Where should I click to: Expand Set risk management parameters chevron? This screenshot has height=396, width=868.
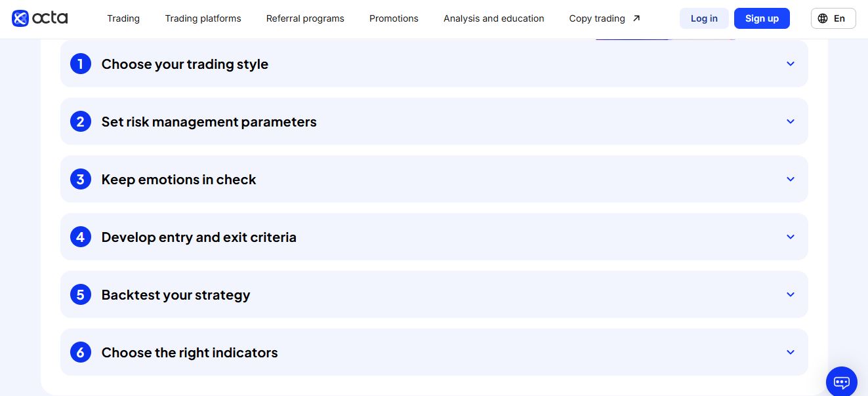[x=791, y=122]
